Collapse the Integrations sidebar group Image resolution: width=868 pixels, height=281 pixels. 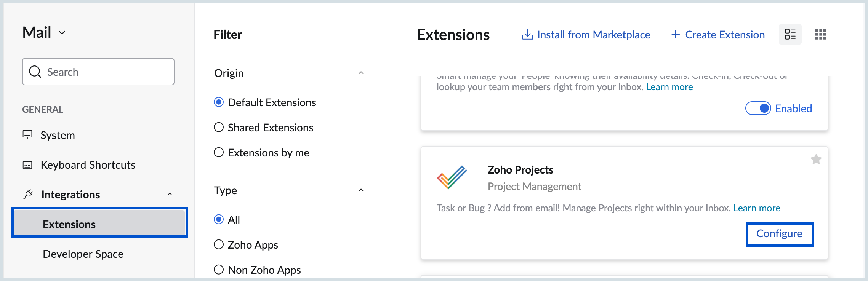[x=170, y=195]
